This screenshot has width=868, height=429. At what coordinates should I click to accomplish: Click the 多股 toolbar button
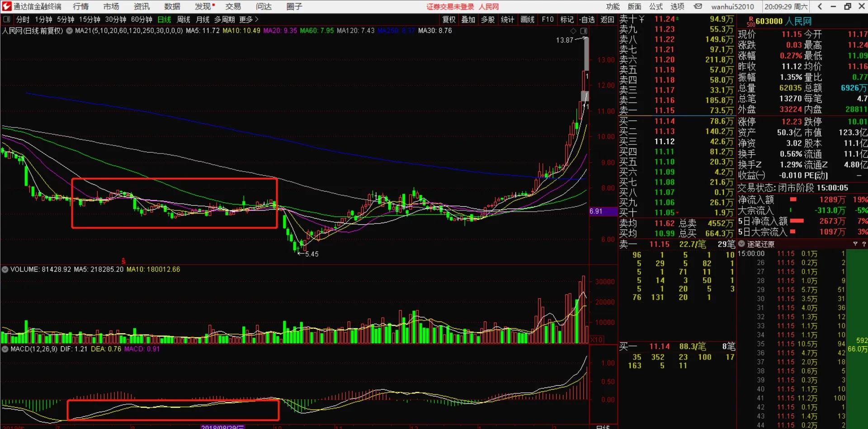point(488,19)
